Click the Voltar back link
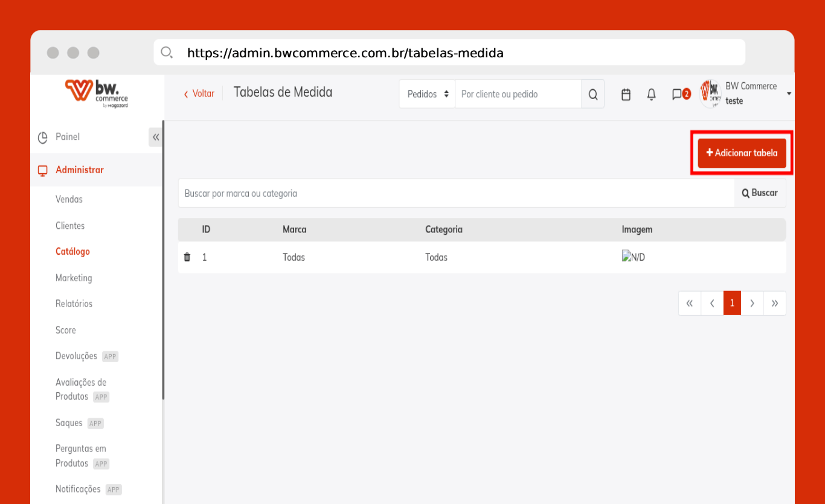 [x=199, y=94]
